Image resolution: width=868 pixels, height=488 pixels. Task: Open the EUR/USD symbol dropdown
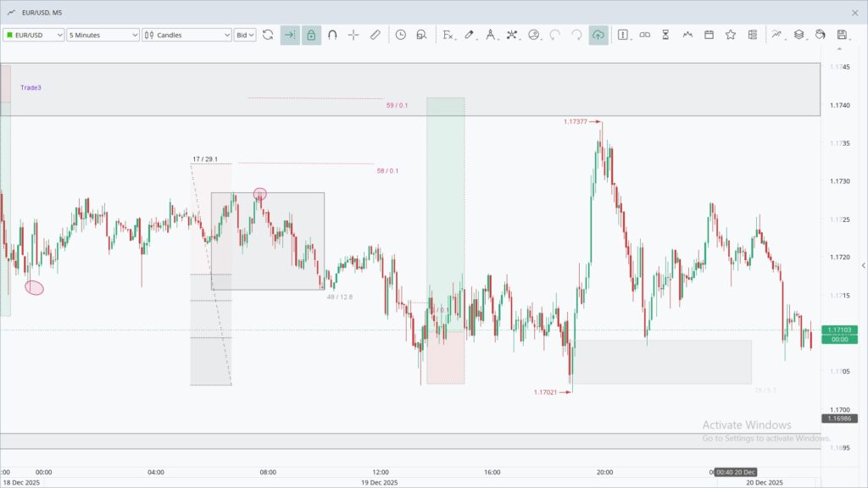tap(34, 35)
